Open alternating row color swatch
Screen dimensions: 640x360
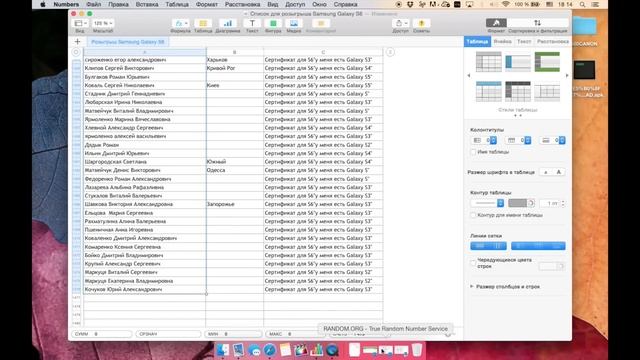(551, 266)
